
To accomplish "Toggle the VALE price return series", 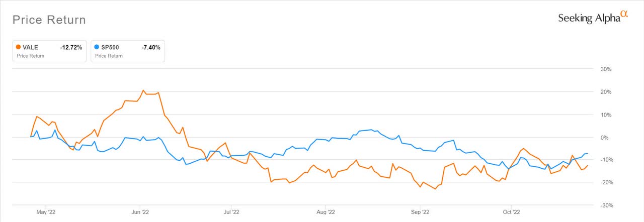I will click(49, 51).
